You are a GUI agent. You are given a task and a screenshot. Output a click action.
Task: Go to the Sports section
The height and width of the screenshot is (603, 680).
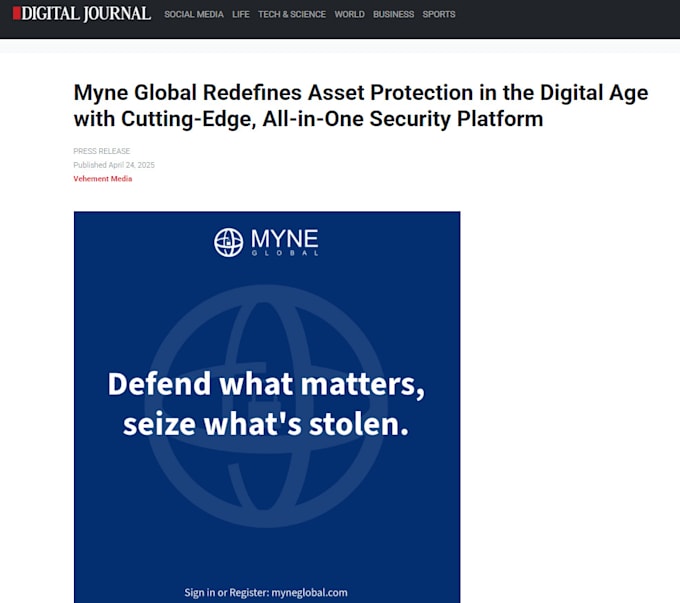click(x=439, y=14)
